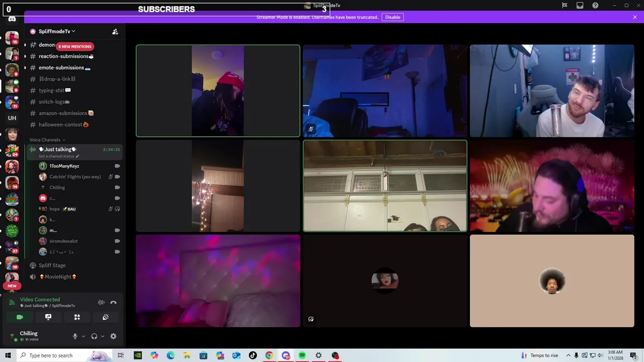Focus the red-hat person's video tile

tap(218, 91)
